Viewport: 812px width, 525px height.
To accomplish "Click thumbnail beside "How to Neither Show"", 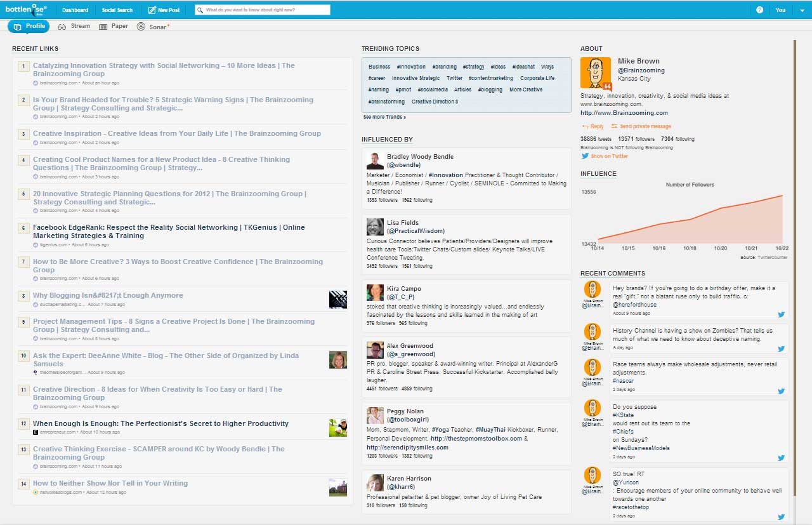I will pos(338,488).
